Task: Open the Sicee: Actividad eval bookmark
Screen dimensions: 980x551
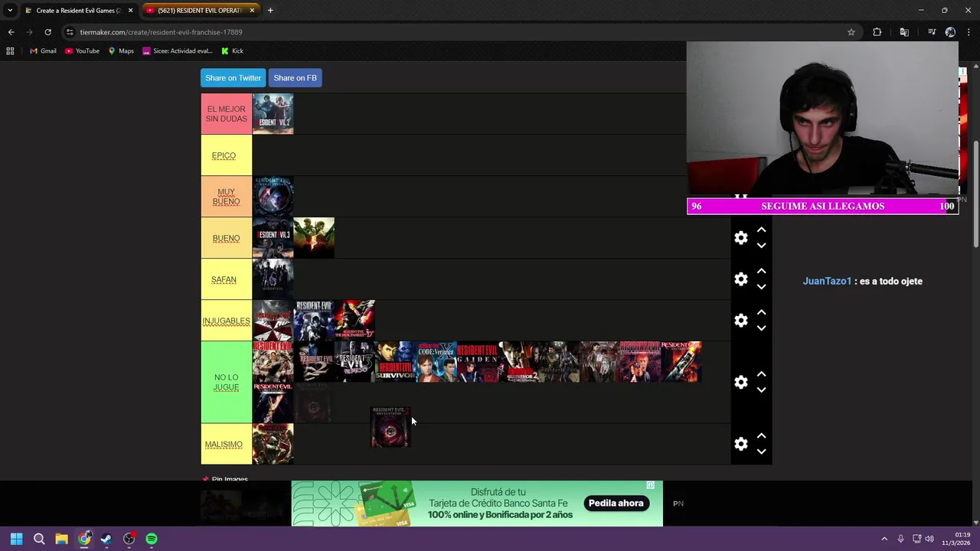Action: pos(178,51)
